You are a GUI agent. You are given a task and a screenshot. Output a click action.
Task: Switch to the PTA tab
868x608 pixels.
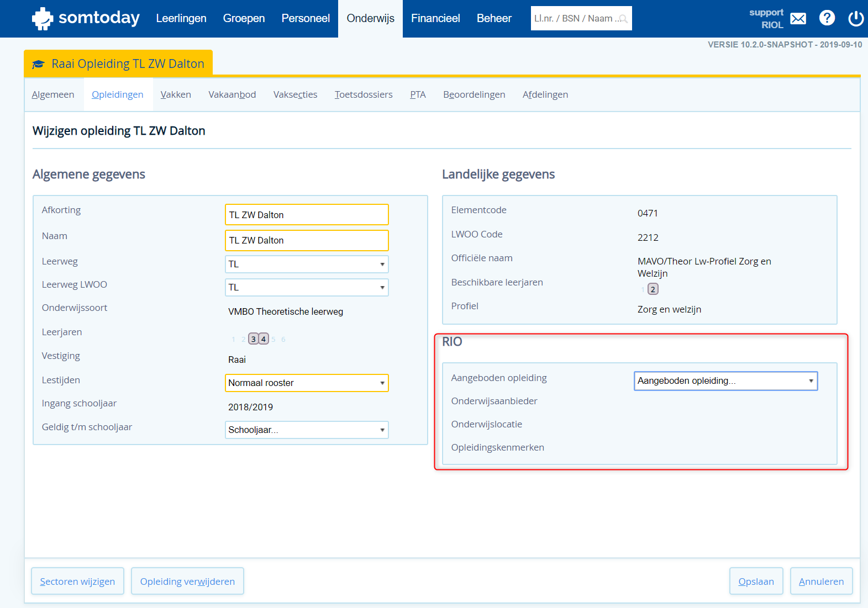click(418, 95)
